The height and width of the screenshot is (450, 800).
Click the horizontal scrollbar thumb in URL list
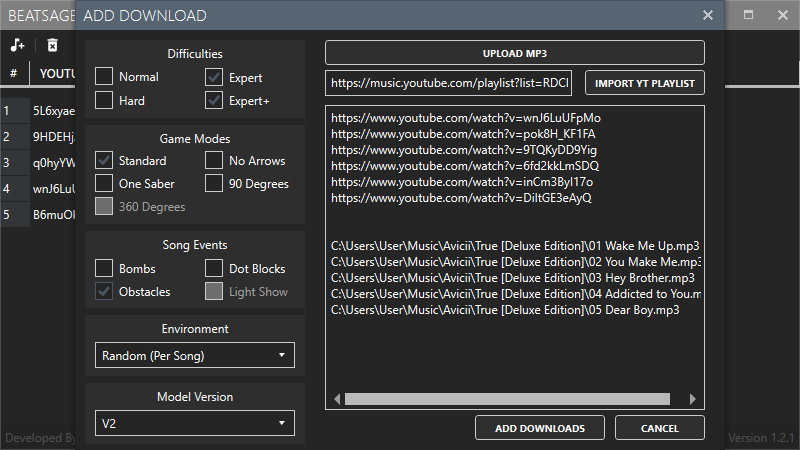click(507, 398)
